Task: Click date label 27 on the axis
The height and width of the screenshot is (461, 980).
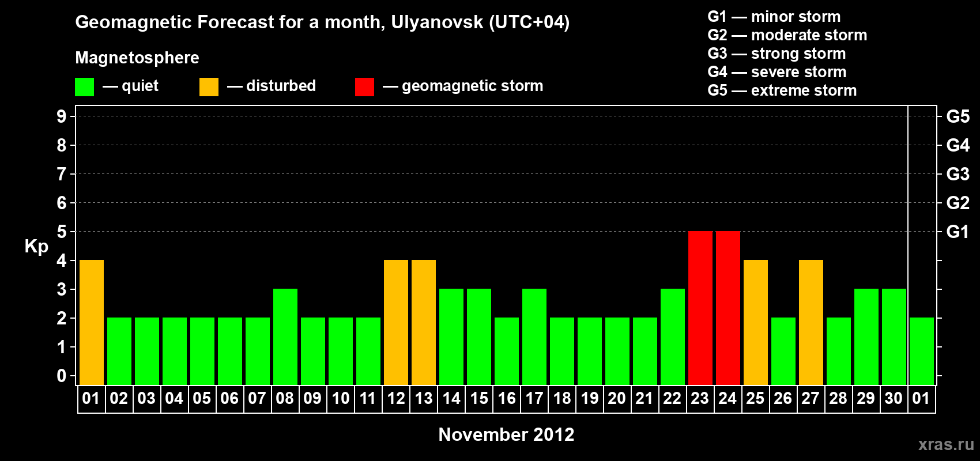Action: tap(811, 399)
